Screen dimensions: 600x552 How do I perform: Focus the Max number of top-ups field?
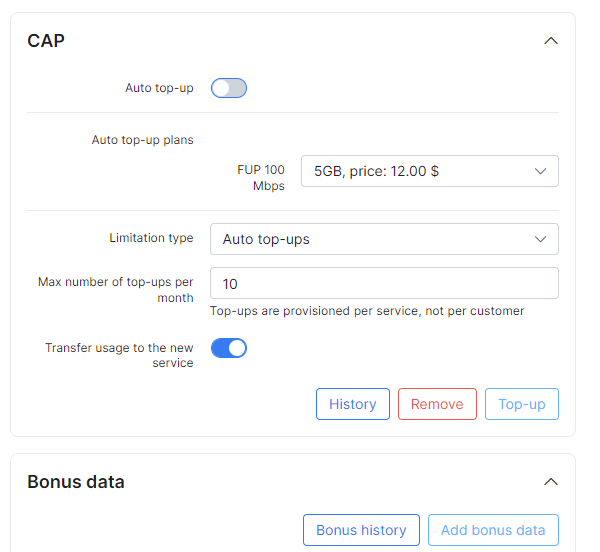pyautogui.click(x=384, y=283)
